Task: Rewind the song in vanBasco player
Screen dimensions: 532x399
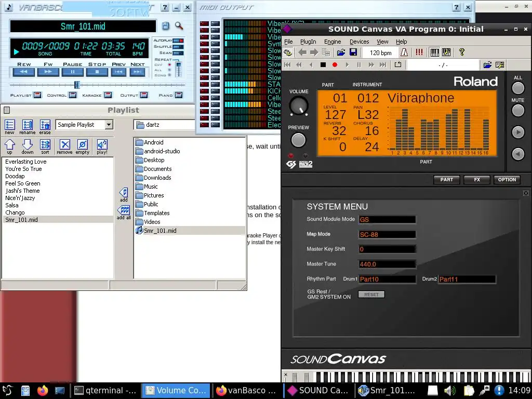Action: pos(24,72)
